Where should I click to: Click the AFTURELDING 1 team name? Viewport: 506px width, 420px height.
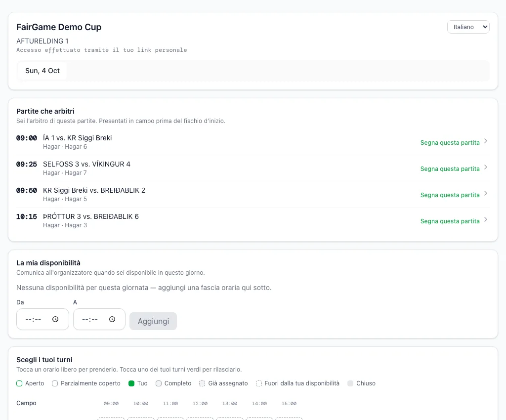point(42,41)
